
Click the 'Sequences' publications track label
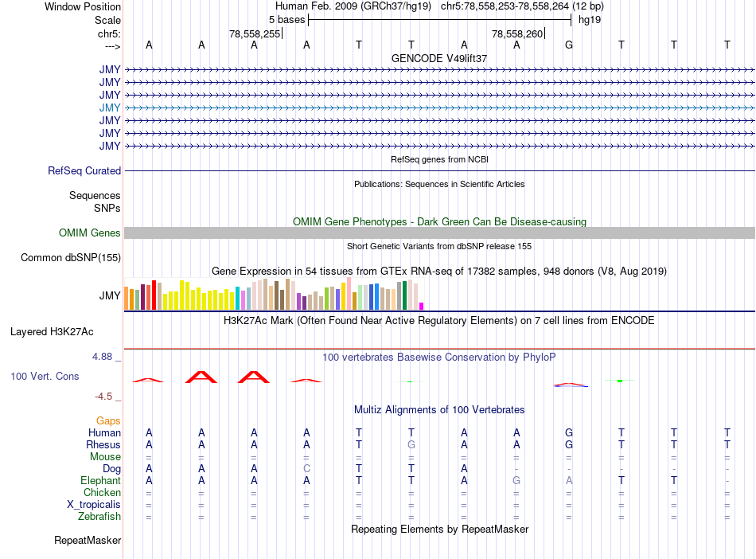(95, 195)
